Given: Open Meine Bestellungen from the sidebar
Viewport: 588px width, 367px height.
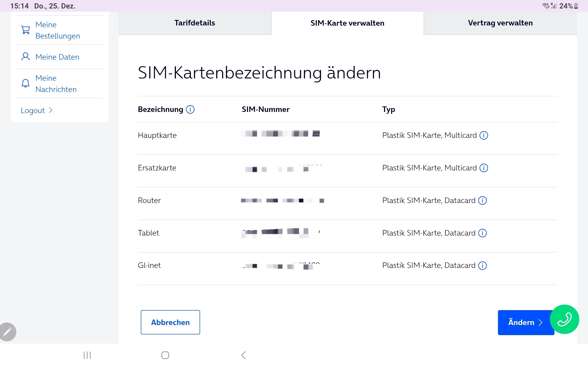Looking at the screenshot, I should [x=58, y=30].
